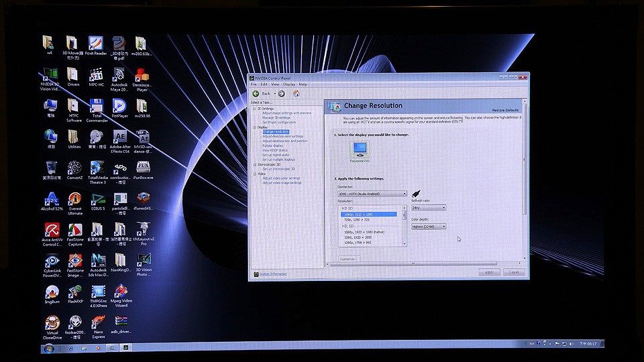
Task: Collapse the 3D Settings tree node
Action: tap(254, 109)
